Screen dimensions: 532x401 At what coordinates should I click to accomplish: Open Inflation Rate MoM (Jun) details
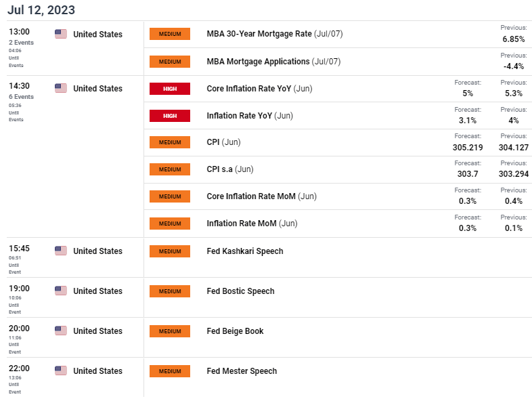(x=252, y=224)
